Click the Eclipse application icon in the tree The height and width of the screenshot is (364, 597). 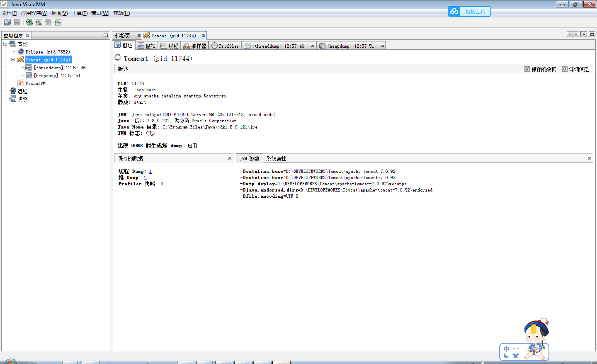point(21,51)
